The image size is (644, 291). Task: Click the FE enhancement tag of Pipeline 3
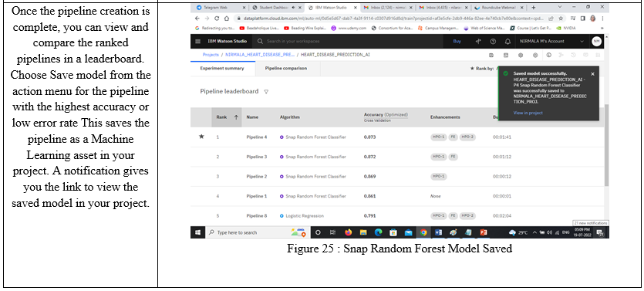(453, 157)
